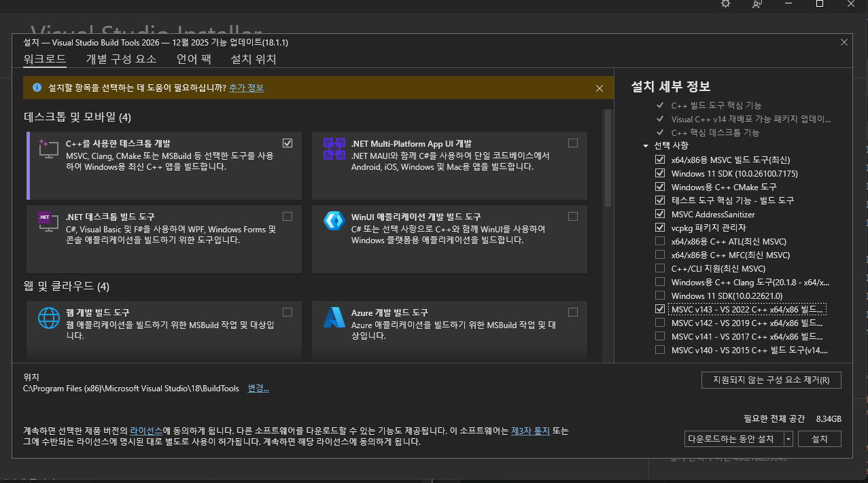Click the feedback person icon in title bar
This screenshot has height=483, width=868.
tap(757, 3)
